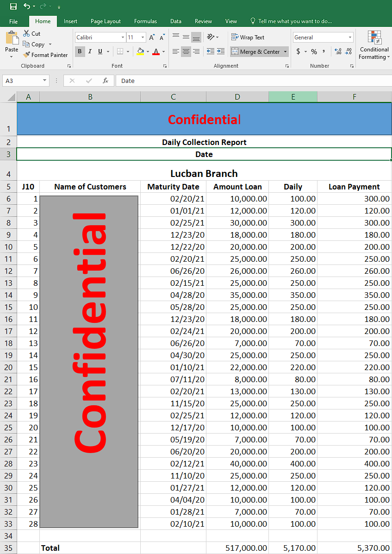Select the Format Painter tool

tap(45, 55)
